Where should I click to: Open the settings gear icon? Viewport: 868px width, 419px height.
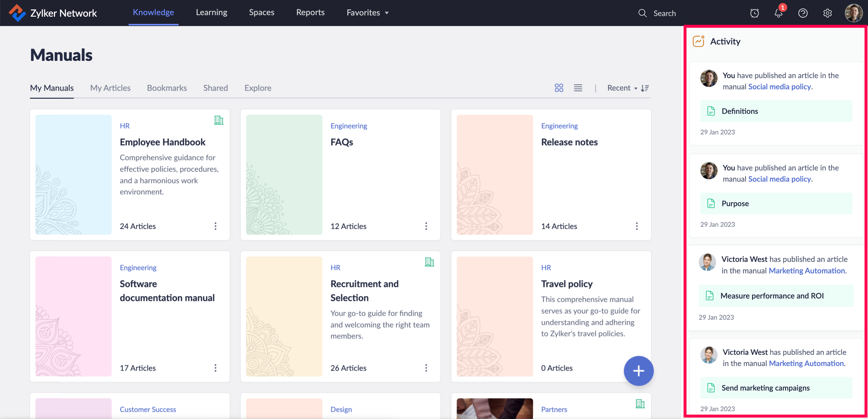click(827, 13)
